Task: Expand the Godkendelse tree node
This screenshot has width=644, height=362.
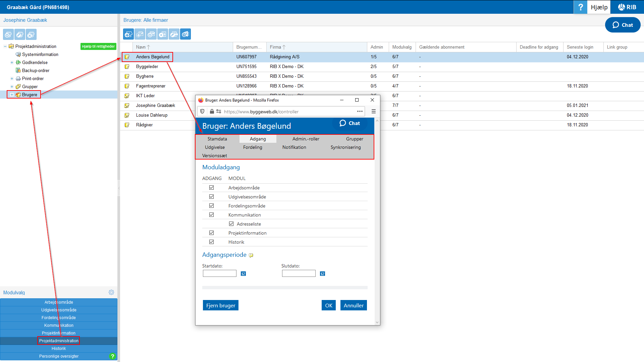Action: (x=12, y=63)
